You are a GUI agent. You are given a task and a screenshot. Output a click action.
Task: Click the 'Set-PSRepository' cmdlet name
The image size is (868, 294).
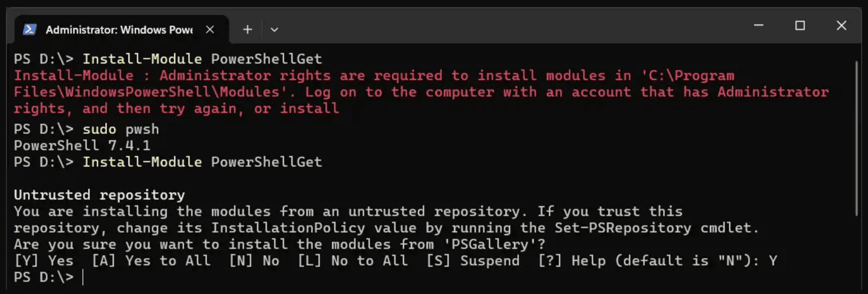coord(623,228)
